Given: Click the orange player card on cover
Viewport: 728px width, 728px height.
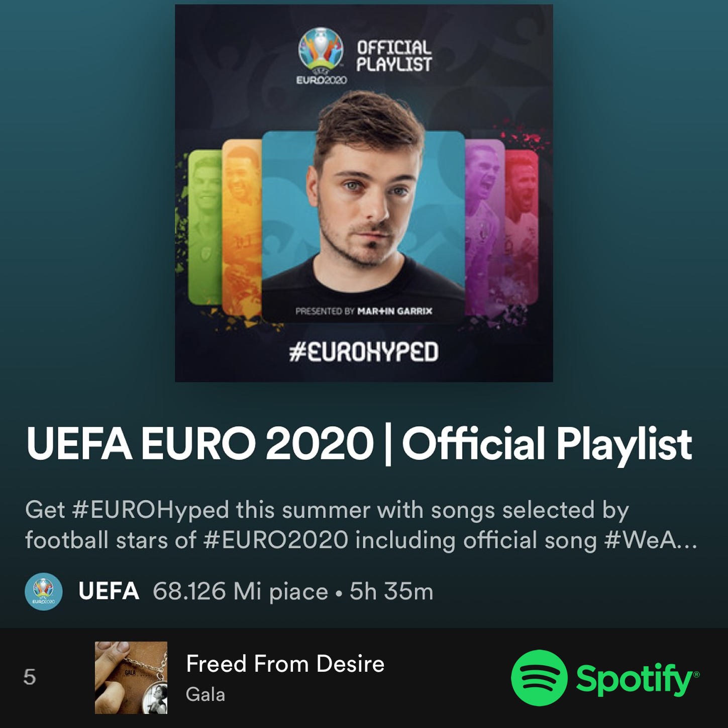Looking at the screenshot, I should click(242, 227).
